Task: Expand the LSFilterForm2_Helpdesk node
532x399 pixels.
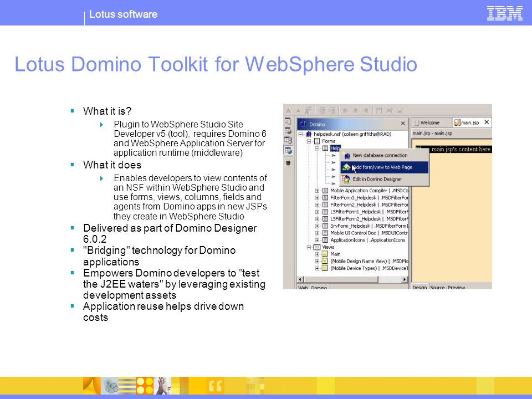Action: pyautogui.click(x=317, y=219)
